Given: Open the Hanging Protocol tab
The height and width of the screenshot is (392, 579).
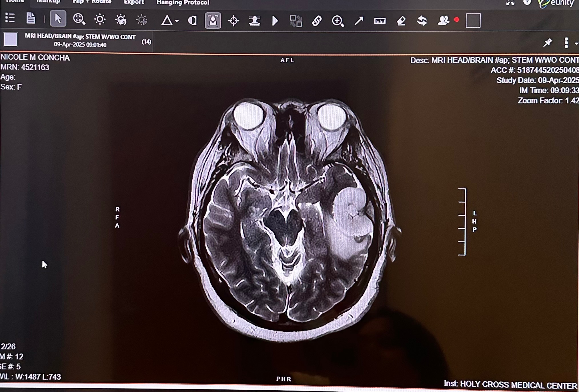Looking at the screenshot, I should 183,3.
